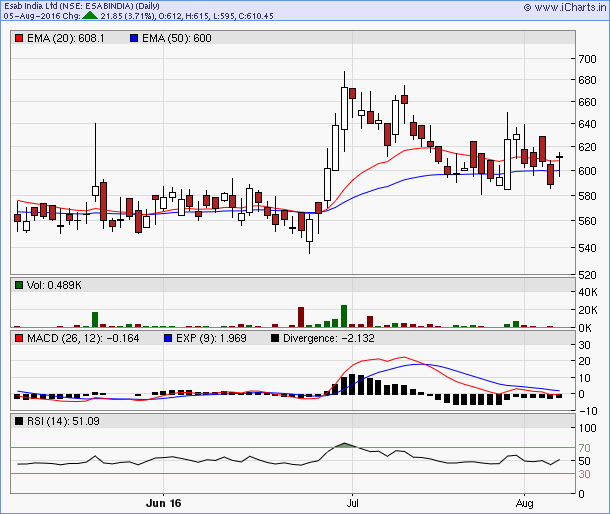Viewport: 610px width, 514px height.
Task: Click the green up-triangle change indicator
Action: pos(90,16)
